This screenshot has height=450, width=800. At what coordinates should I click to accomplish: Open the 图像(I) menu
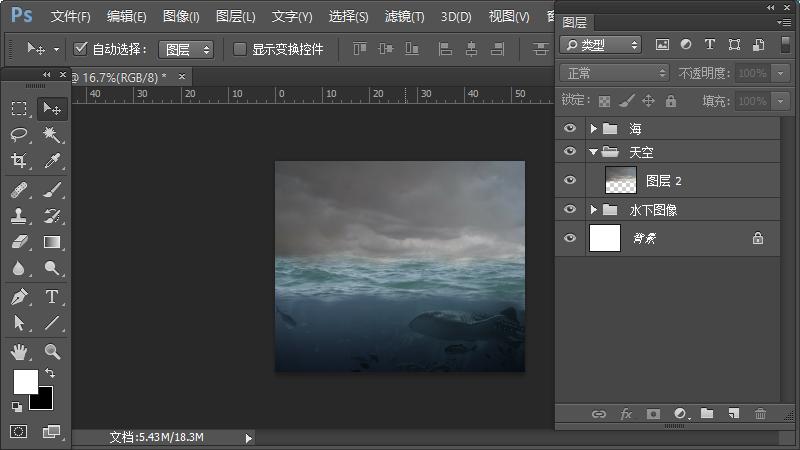(x=181, y=17)
